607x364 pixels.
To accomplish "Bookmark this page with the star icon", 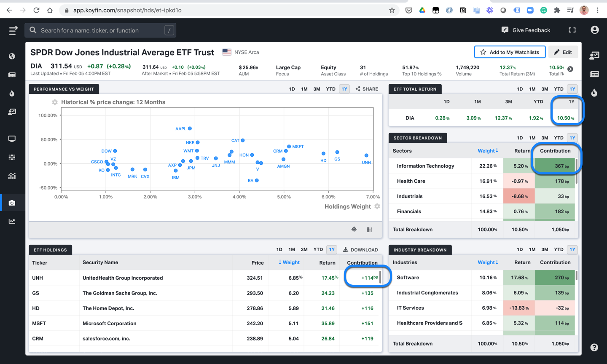I will coord(392,10).
